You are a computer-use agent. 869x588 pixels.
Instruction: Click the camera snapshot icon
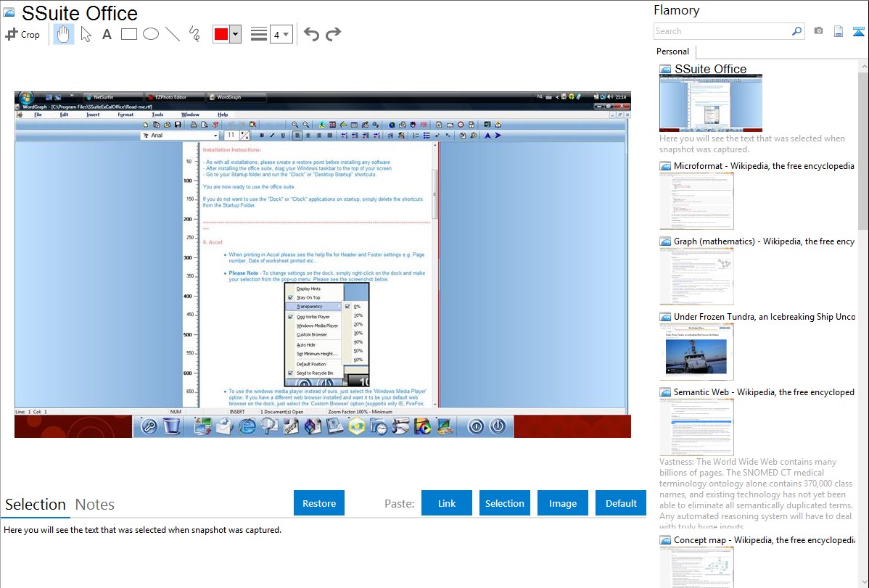pyautogui.click(x=818, y=31)
